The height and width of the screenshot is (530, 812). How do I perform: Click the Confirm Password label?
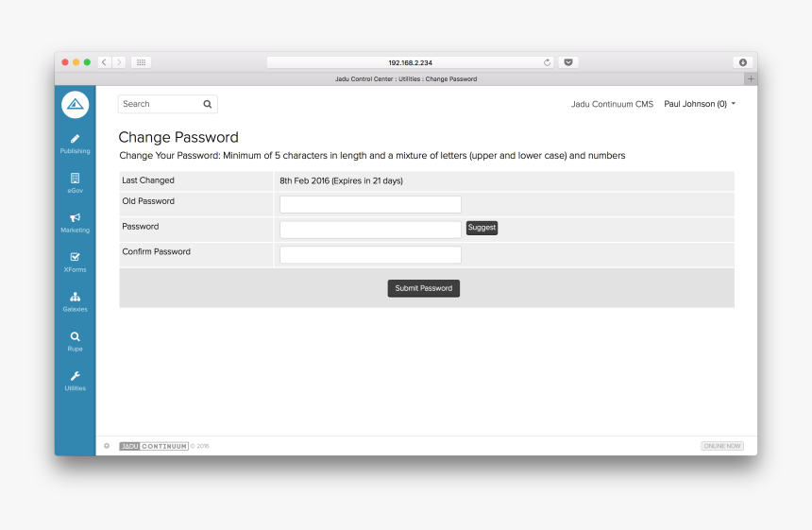coord(157,251)
